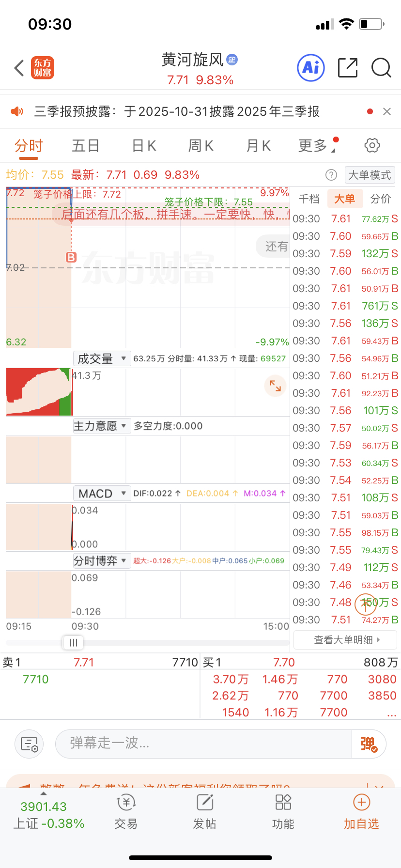
Task: Tap the back arrow icon
Action: [x=19, y=68]
